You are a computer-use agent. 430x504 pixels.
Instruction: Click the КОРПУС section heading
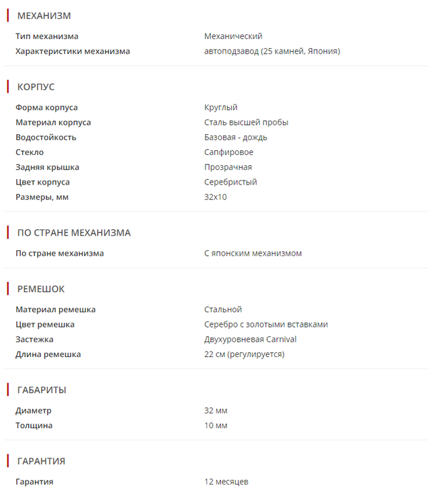tap(36, 87)
